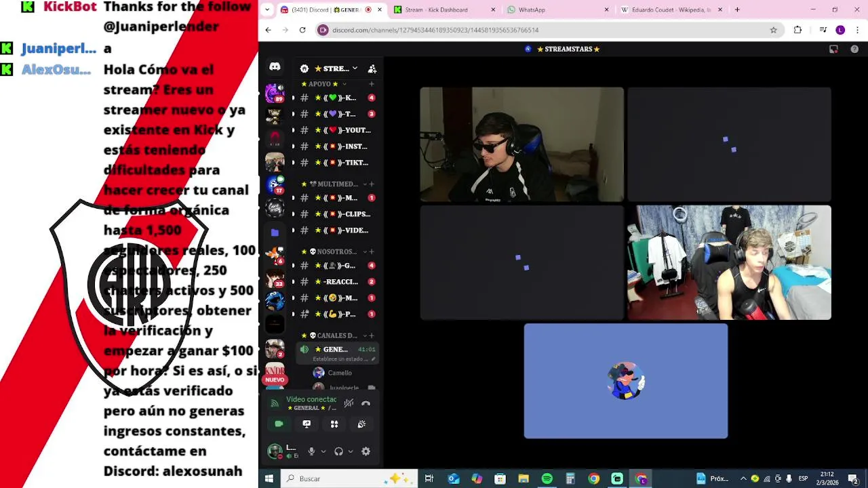Screen dimensions: 868x488
Task: Add a channel to APOYO category
Action: click(x=371, y=84)
